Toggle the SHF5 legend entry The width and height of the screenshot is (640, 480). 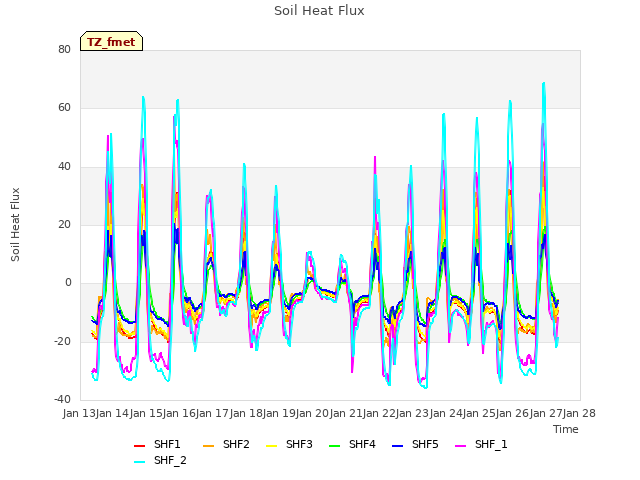(x=415, y=444)
